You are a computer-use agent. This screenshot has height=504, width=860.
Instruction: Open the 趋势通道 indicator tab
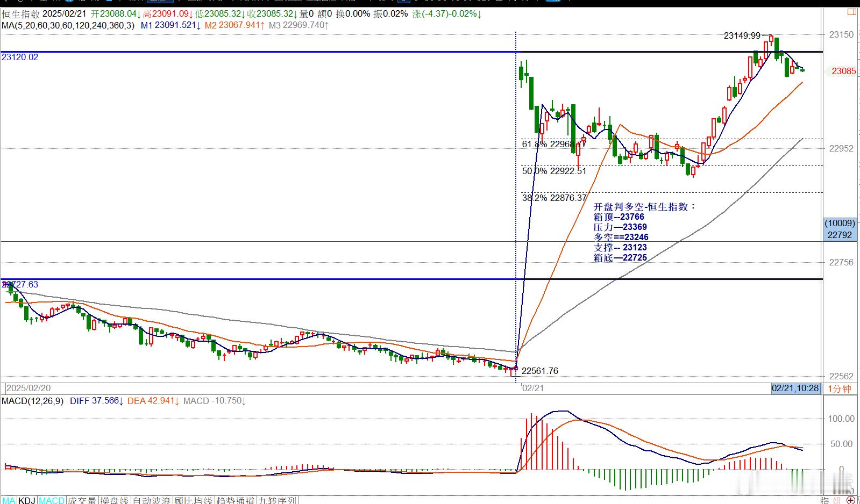pos(235,500)
